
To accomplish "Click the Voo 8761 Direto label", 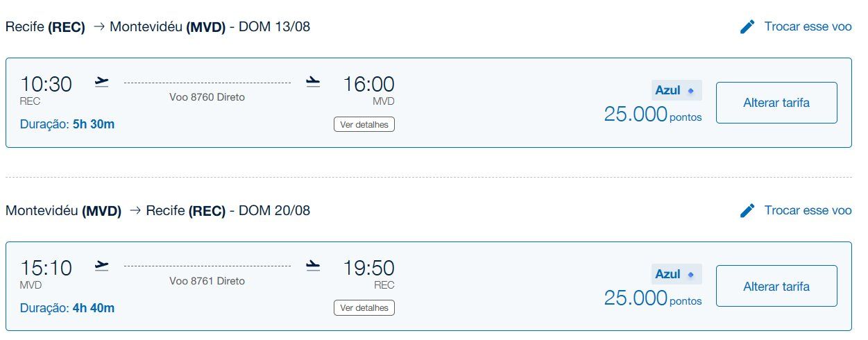I will (x=207, y=281).
